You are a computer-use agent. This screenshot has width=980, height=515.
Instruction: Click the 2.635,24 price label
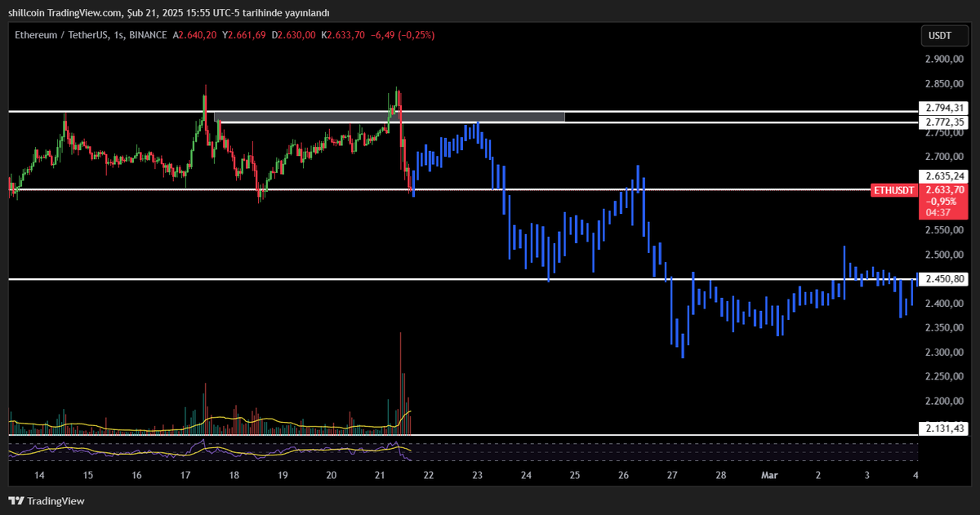tap(944, 176)
